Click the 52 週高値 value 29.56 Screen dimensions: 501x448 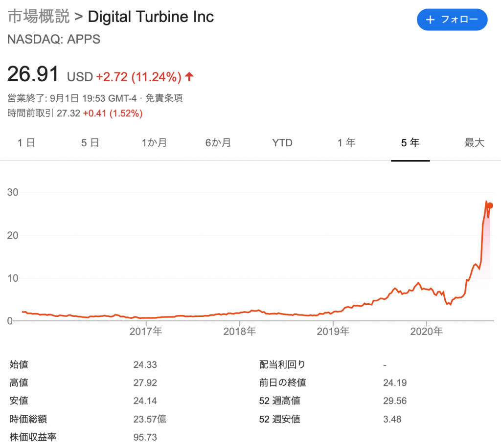click(x=395, y=401)
